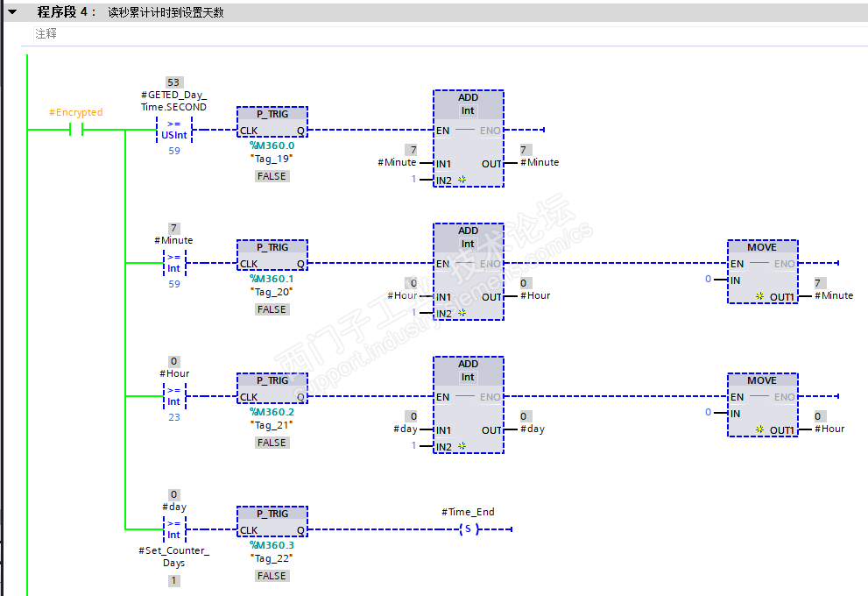868x596 pixels.
Task: Select the >= USInt seconds comparator contact
Action: coord(173,131)
